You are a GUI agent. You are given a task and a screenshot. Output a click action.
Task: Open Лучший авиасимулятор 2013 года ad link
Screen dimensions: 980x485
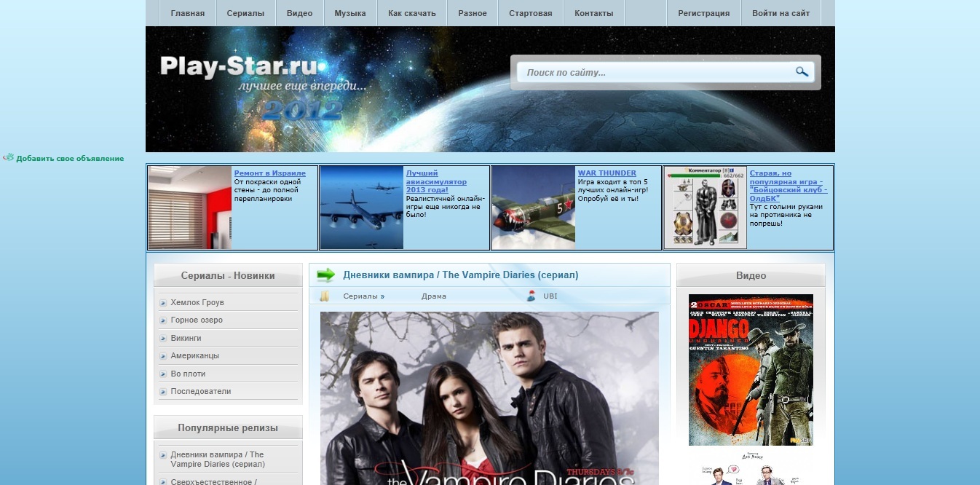point(437,181)
